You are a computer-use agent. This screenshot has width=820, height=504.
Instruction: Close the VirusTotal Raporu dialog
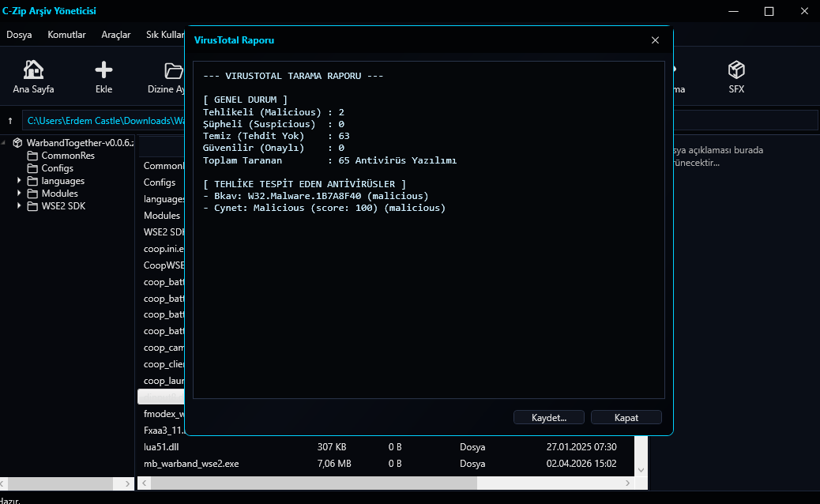tap(655, 40)
